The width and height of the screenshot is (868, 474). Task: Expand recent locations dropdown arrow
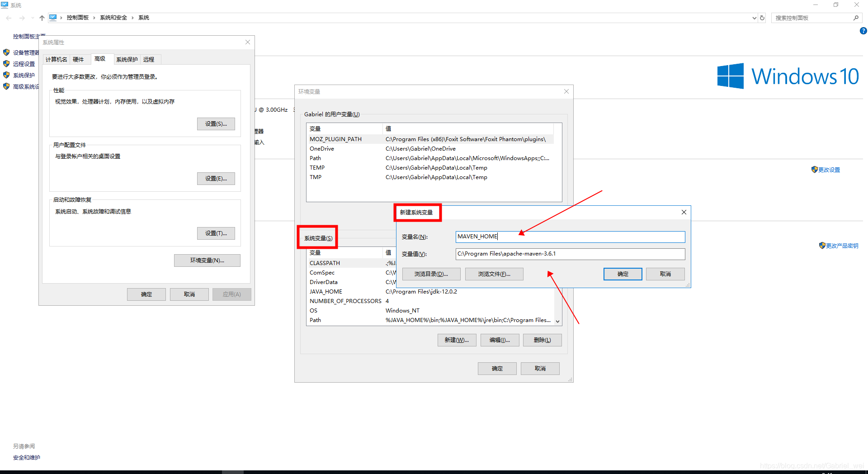click(x=33, y=18)
